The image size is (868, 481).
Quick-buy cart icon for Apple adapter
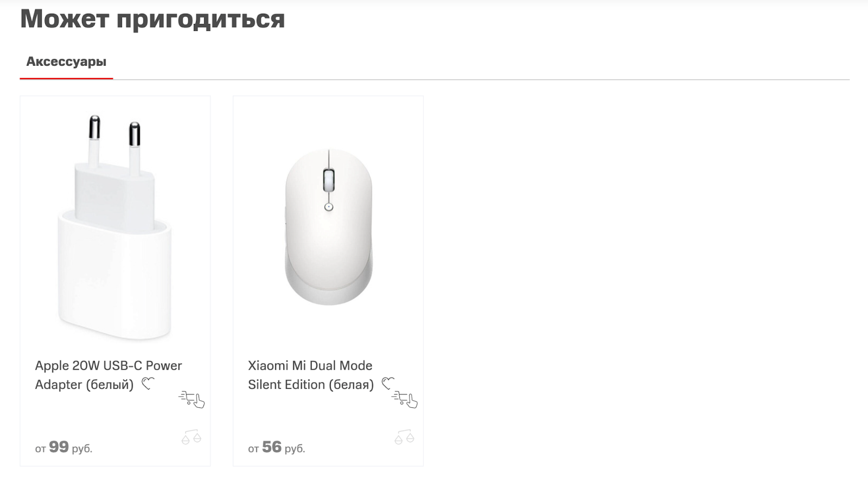pyautogui.click(x=192, y=400)
